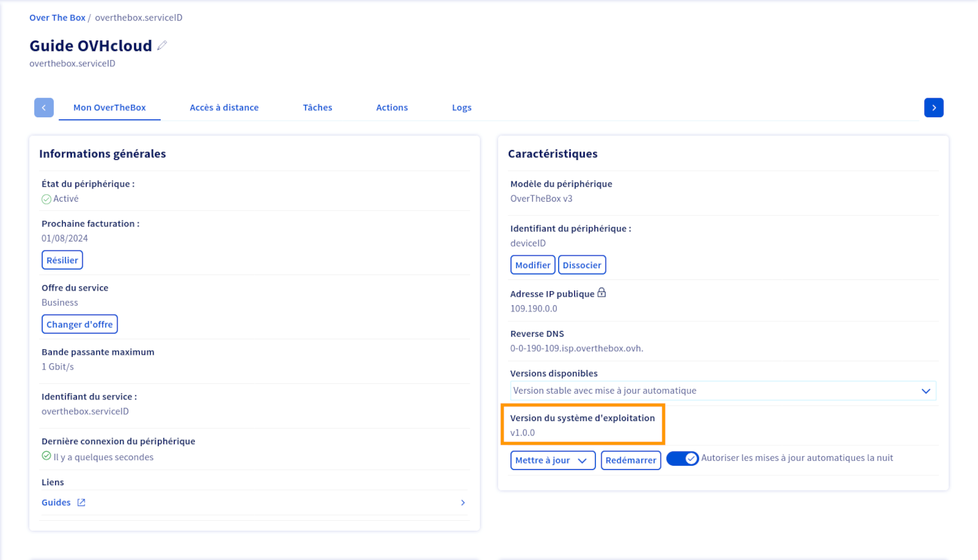Go to the Logs tab

(x=462, y=108)
